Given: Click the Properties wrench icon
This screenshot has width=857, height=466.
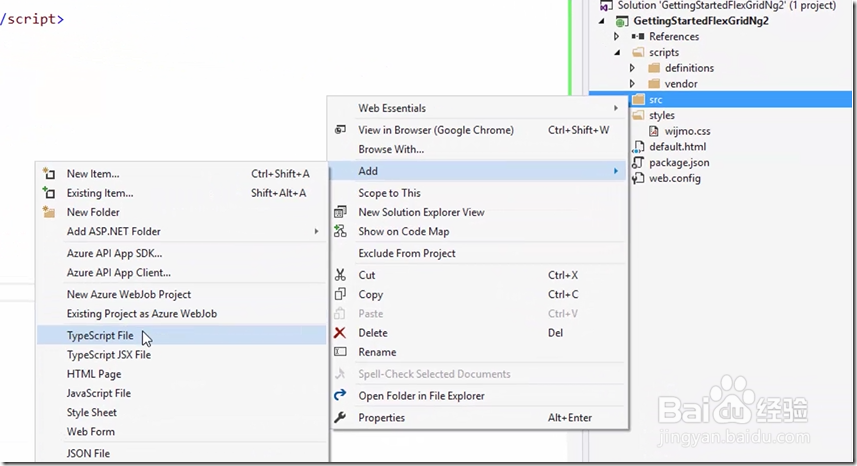Looking at the screenshot, I should [x=340, y=417].
